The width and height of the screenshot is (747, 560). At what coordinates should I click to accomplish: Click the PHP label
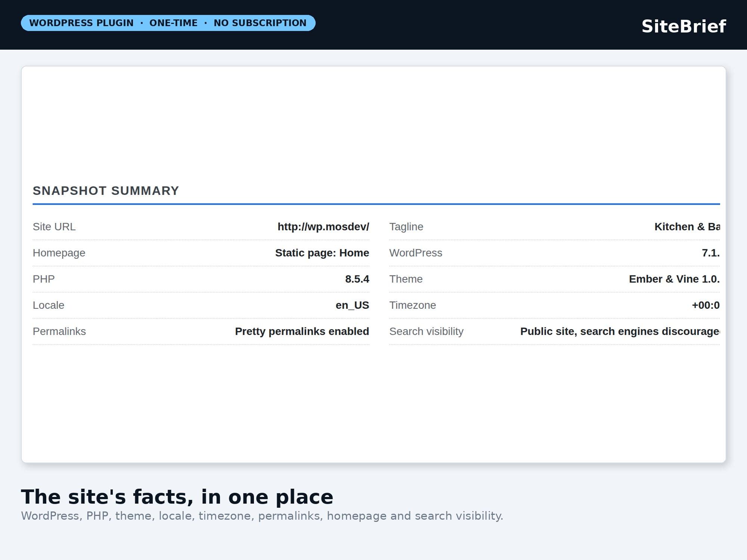44,279
